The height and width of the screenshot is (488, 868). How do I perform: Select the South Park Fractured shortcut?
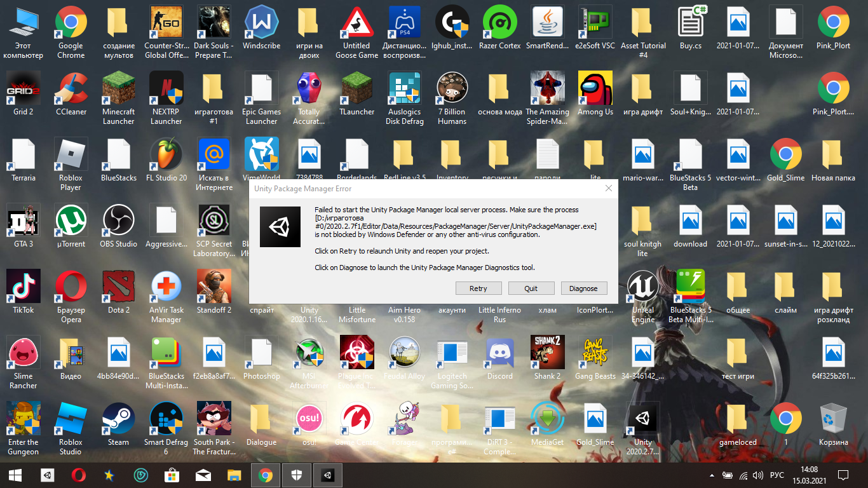(214, 430)
